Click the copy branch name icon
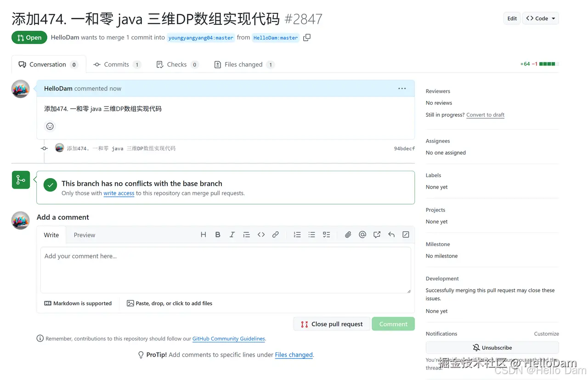The width and height of the screenshot is (588, 380). click(x=307, y=38)
